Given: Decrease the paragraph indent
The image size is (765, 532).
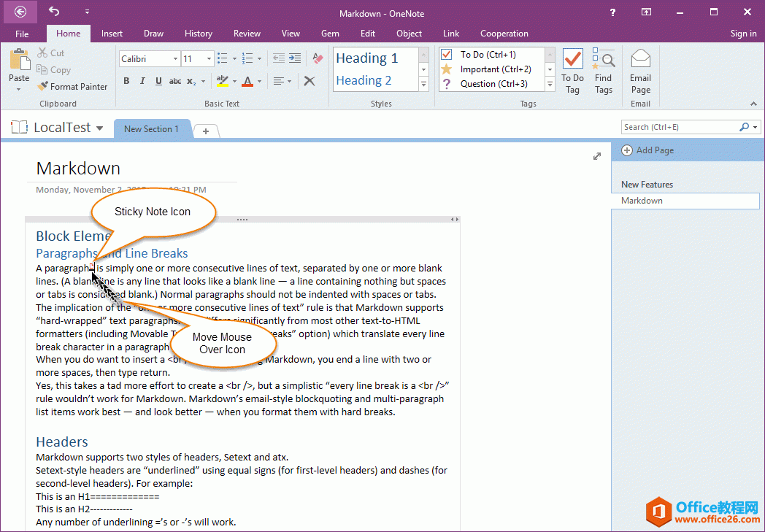Looking at the screenshot, I should pos(279,58).
